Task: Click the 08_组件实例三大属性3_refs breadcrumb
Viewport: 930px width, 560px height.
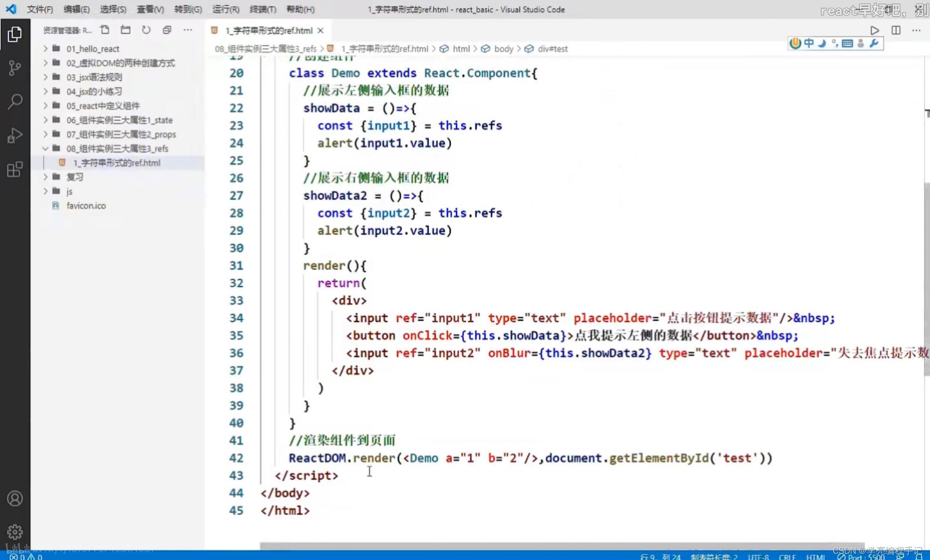Action: 266,49
